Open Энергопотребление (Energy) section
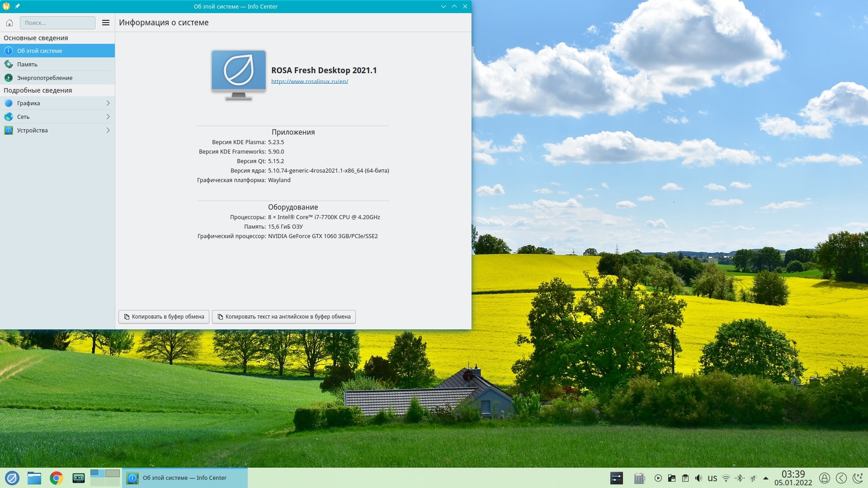The image size is (868, 488). click(x=44, y=78)
